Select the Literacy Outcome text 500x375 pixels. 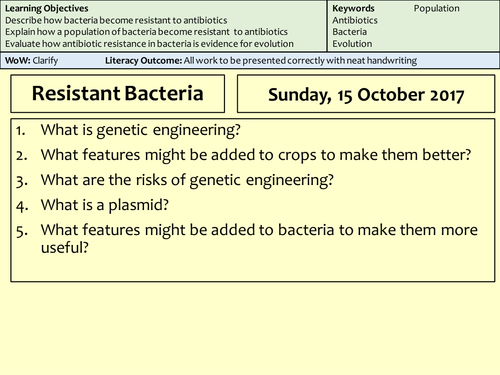point(261,61)
